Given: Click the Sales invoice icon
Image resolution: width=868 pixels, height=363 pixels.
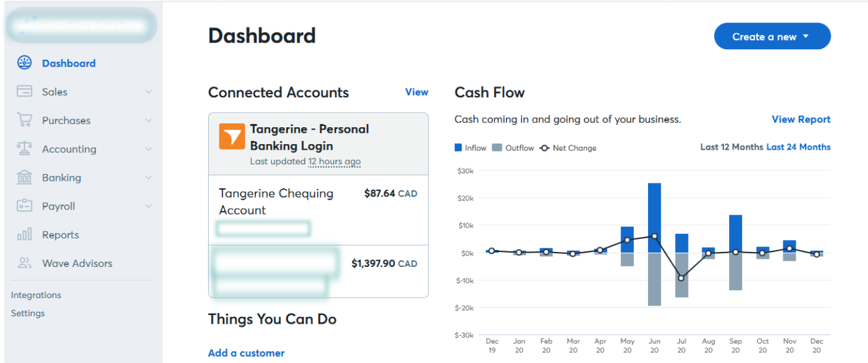Looking at the screenshot, I should [x=24, y=91].
